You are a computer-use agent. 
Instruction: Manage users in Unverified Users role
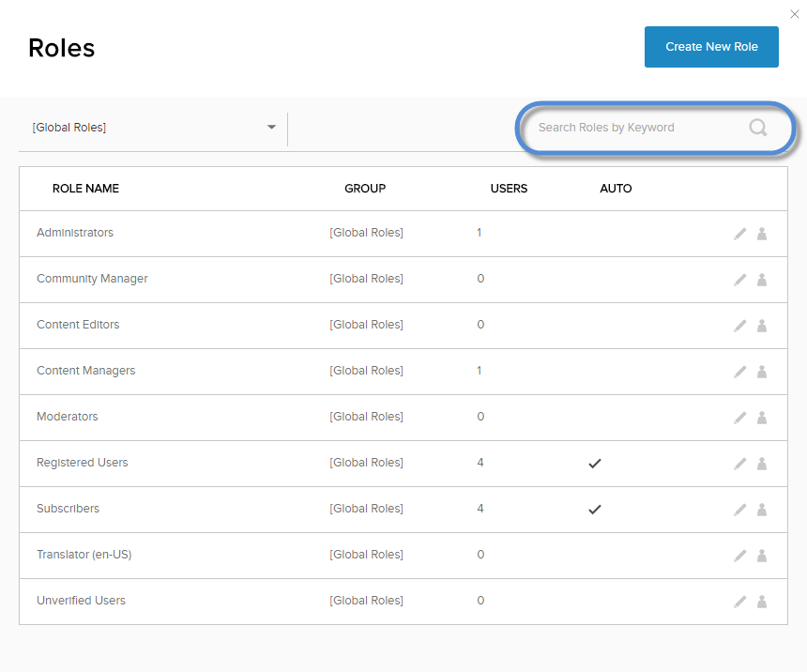(762, 602)
